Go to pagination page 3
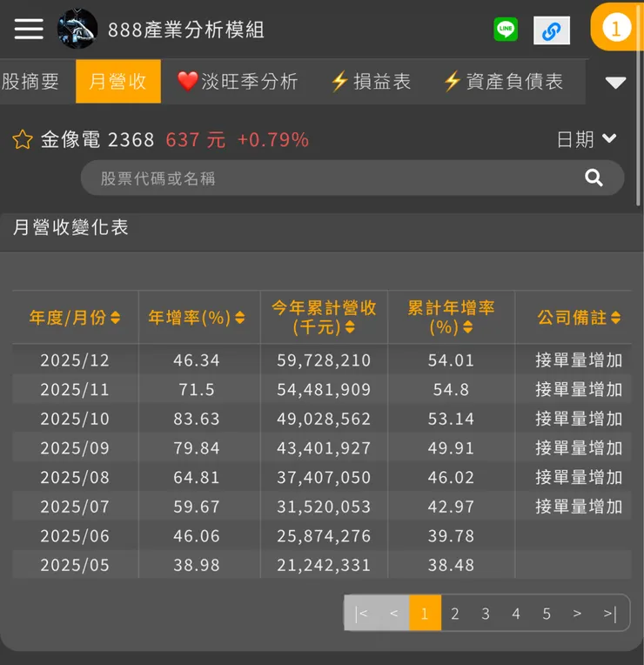 486,614
